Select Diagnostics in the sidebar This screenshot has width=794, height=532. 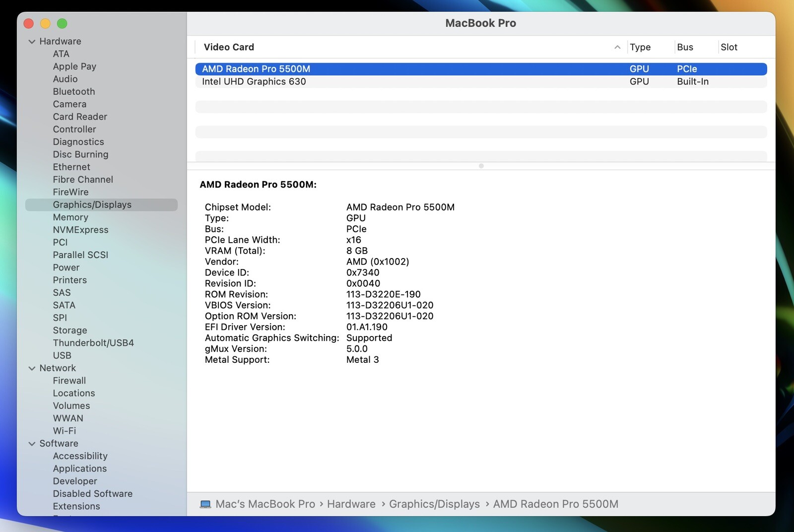coord(78,142)
